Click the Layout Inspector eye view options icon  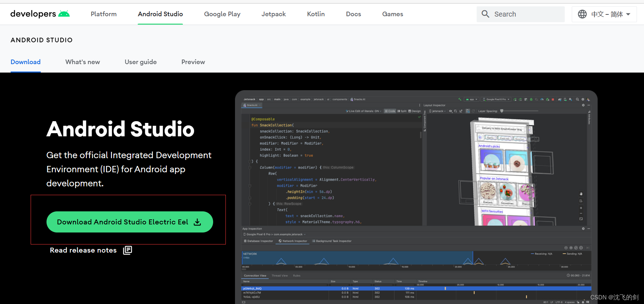451,111
